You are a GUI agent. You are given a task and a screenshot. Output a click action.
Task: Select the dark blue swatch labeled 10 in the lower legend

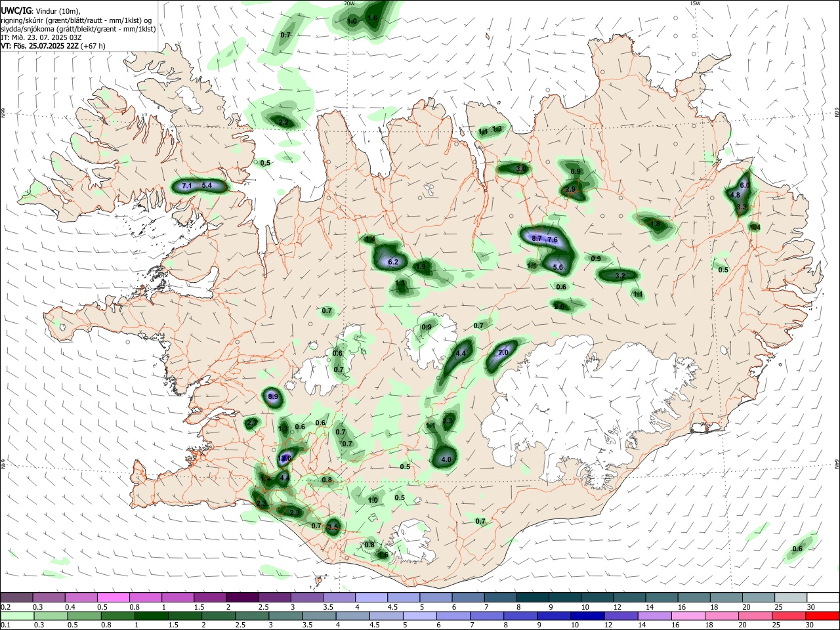click(x=586, y=616)
